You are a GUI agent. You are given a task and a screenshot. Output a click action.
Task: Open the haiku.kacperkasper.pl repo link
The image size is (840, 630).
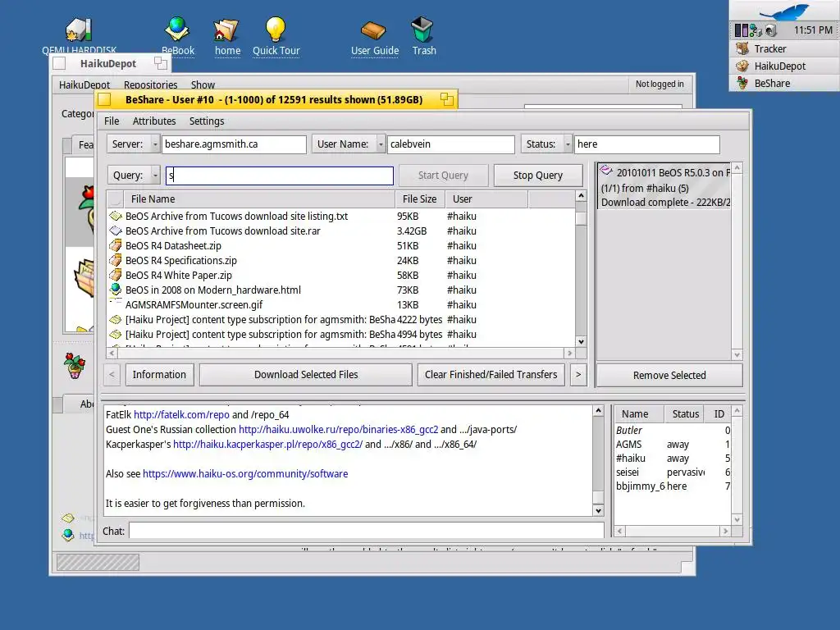pyautogui.click(x=268, y=444)
